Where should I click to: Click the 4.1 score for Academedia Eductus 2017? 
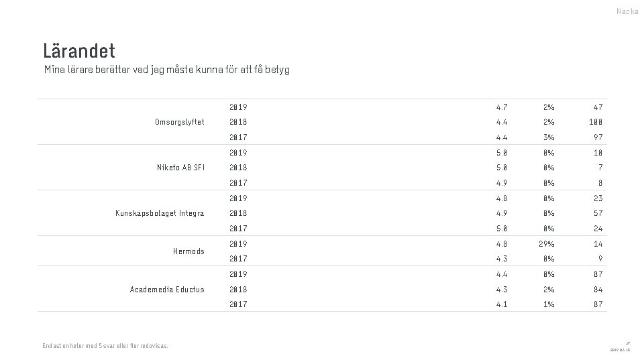(x=502, y=304)
